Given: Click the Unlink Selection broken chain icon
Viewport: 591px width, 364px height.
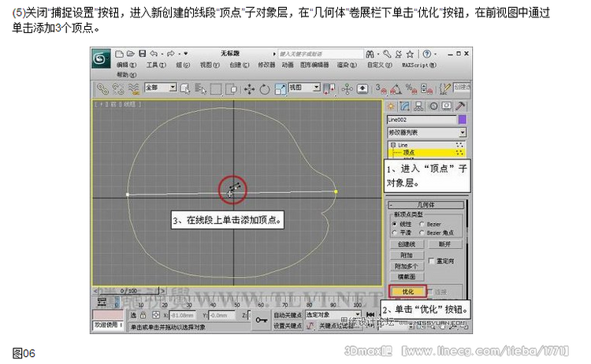Looking at the screenshot, I should (118, 89).
